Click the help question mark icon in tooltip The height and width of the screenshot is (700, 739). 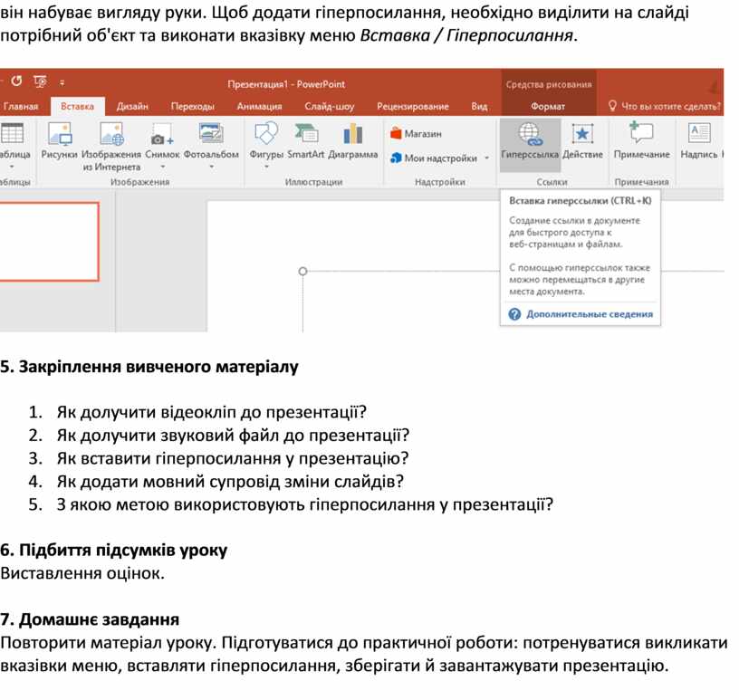coord(514,314)
